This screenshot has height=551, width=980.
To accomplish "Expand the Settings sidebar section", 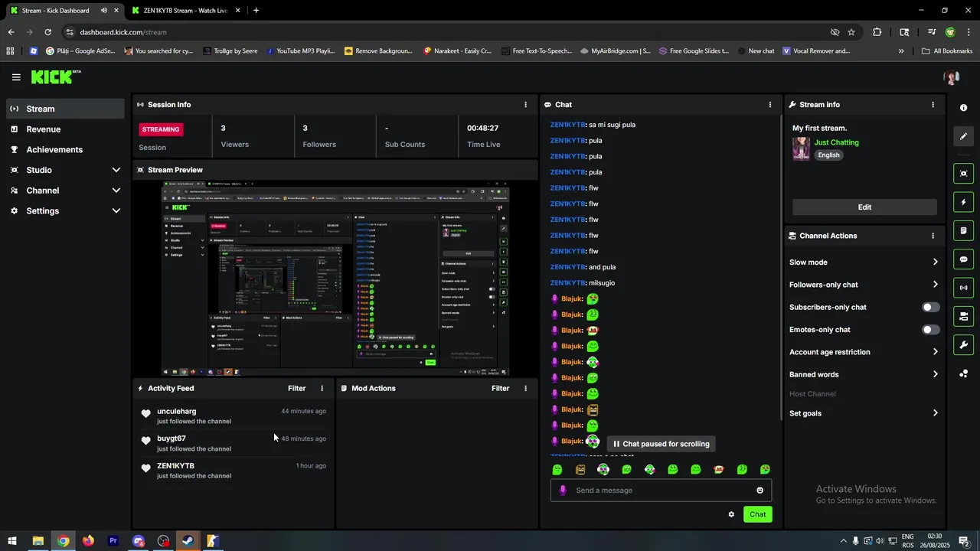I will click(65, 211).
